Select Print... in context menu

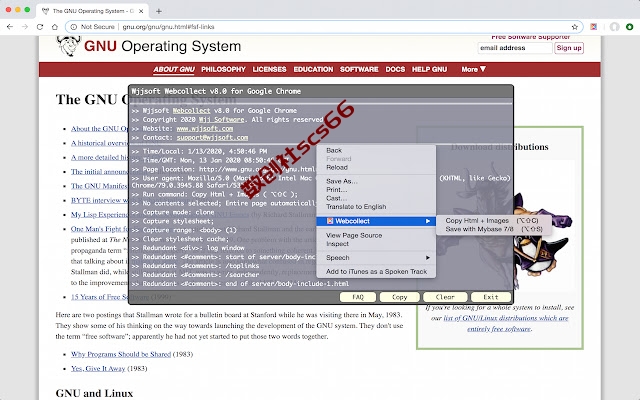(376, 190)
